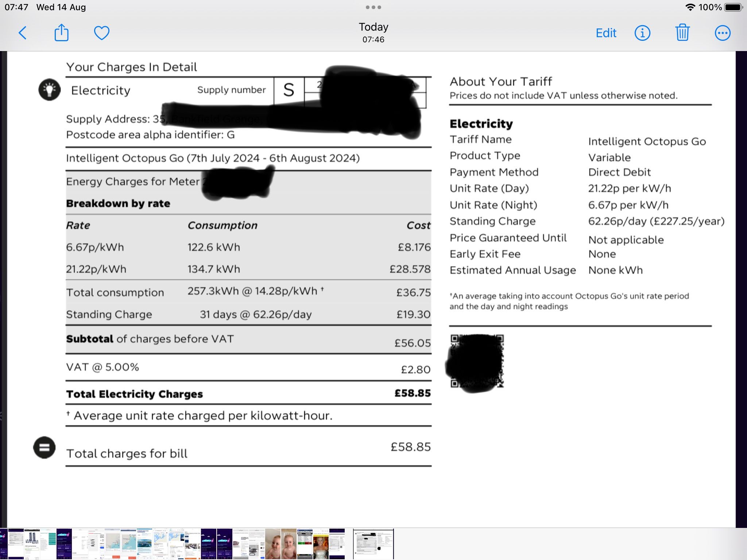This screenshot has width=747, height=560.
Task: Tap the Wi-Fi status icon
Action: (x=690, y=7)
